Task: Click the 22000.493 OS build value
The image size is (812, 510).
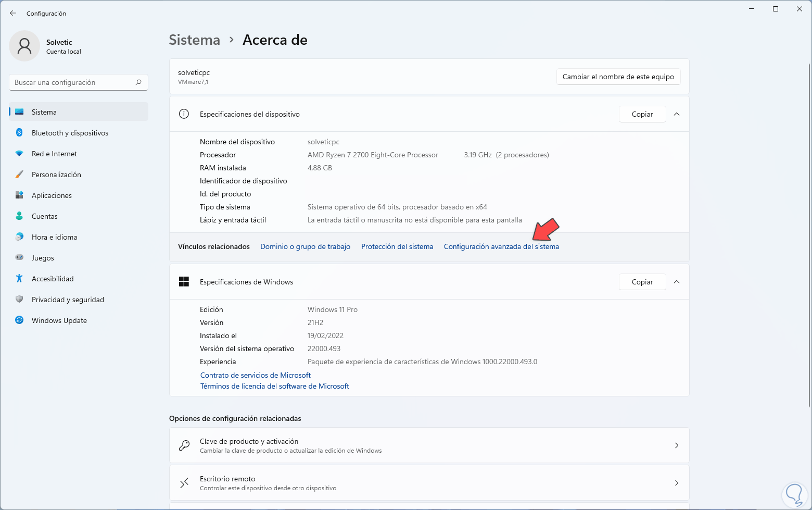Action: [x=324, y=349]
